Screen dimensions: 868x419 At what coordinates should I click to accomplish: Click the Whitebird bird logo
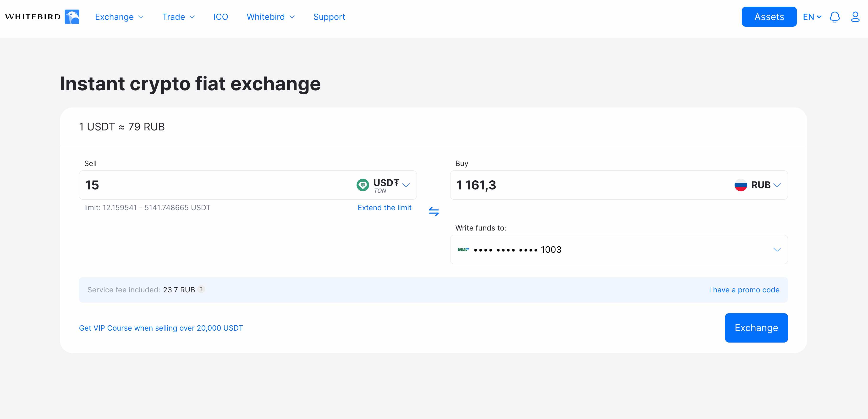coord(72,17)
